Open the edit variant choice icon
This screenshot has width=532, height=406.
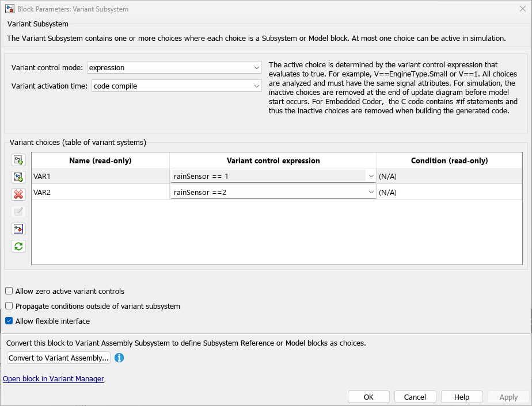pos(17,212)
